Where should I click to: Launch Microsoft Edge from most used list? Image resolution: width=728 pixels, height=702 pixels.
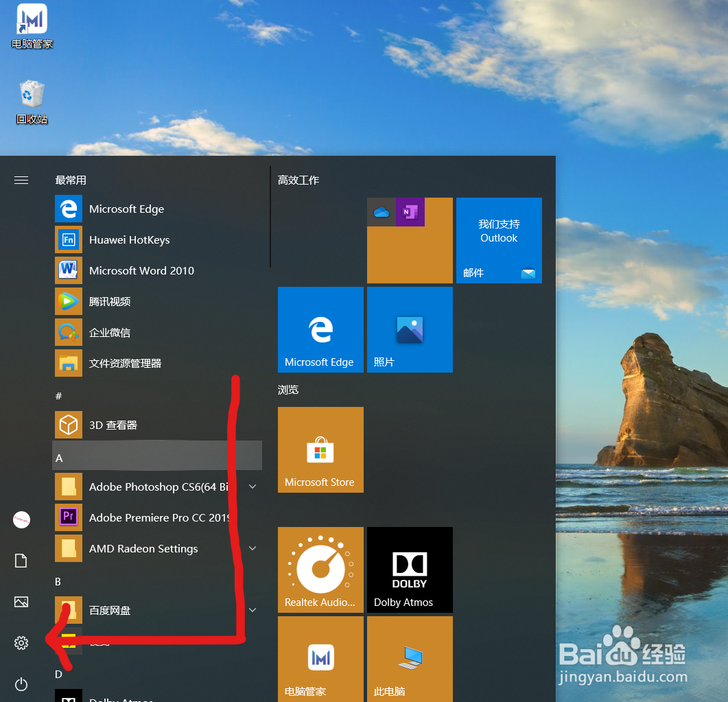coord(158,209)
